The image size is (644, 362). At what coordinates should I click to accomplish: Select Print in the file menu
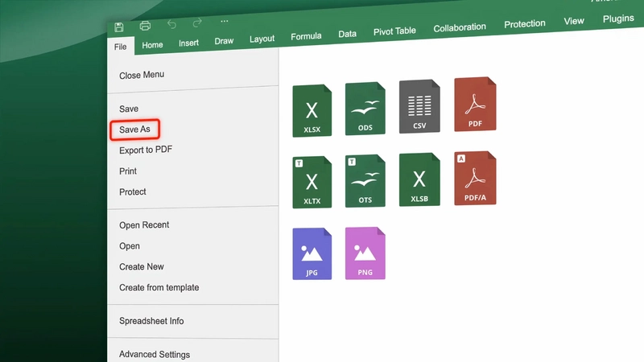click(x=128, y=171)
